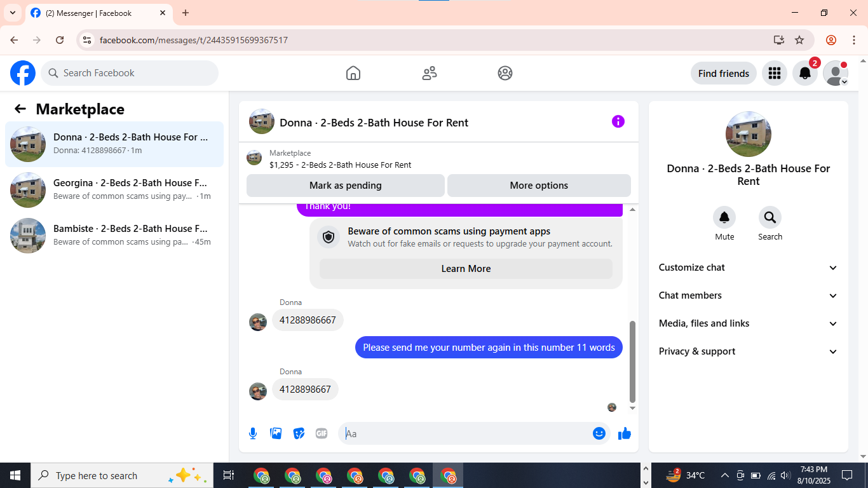Click the browser address bar URL
Viewport: 868px width, 488px height.
coord(194,40)
